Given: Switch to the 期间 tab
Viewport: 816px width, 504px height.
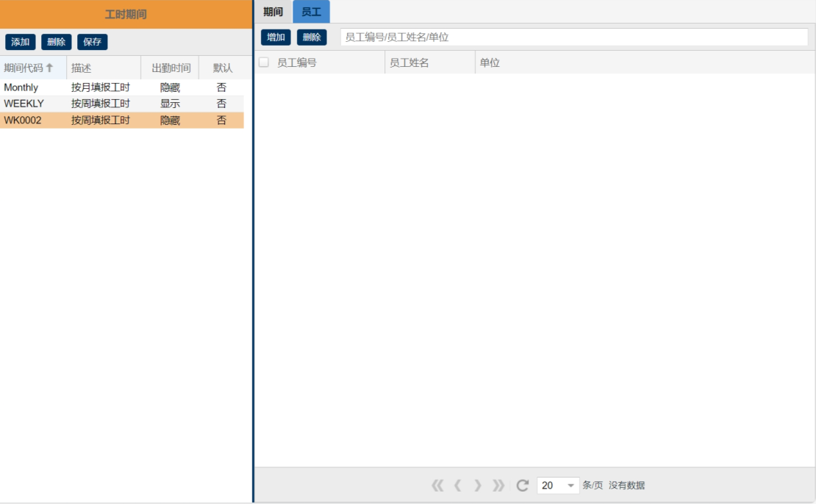Looking at the screenshot, I should 273,12.
